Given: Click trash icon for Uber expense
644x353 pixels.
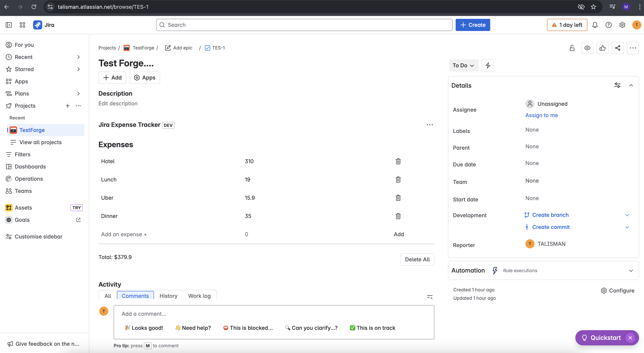Looking at the screenshot, I should 398,198.
